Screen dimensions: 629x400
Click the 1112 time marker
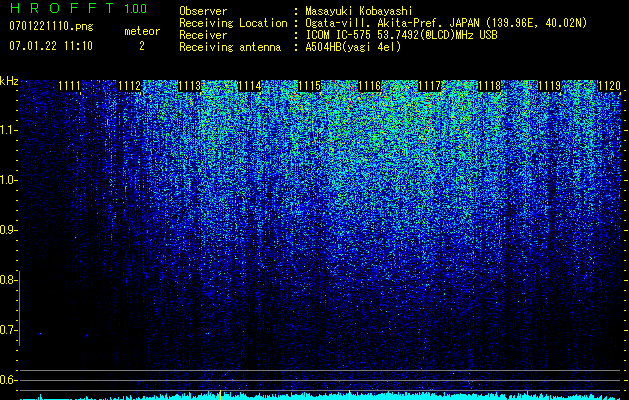(x=129, y=86)
